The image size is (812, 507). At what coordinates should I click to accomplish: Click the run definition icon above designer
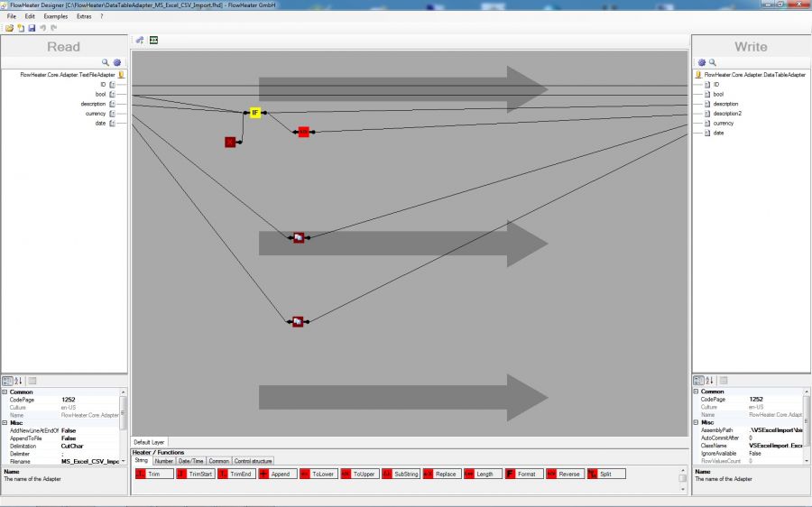(140, 40)
